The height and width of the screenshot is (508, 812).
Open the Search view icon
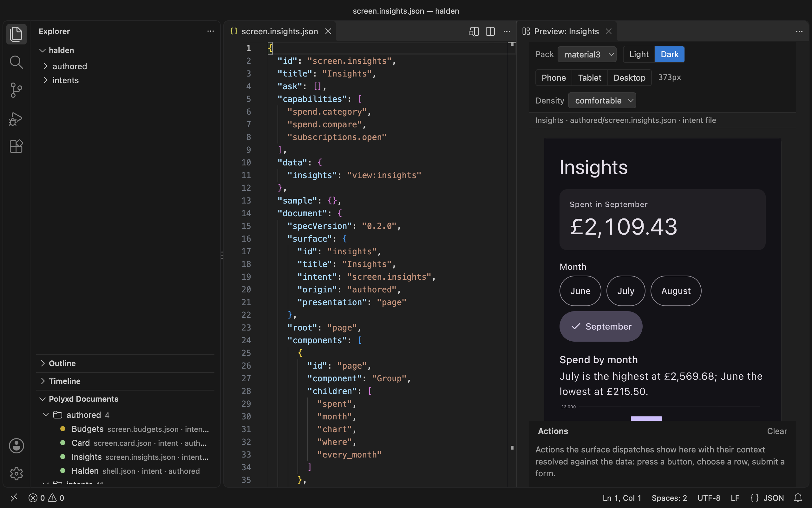click(x=16, y=62)
